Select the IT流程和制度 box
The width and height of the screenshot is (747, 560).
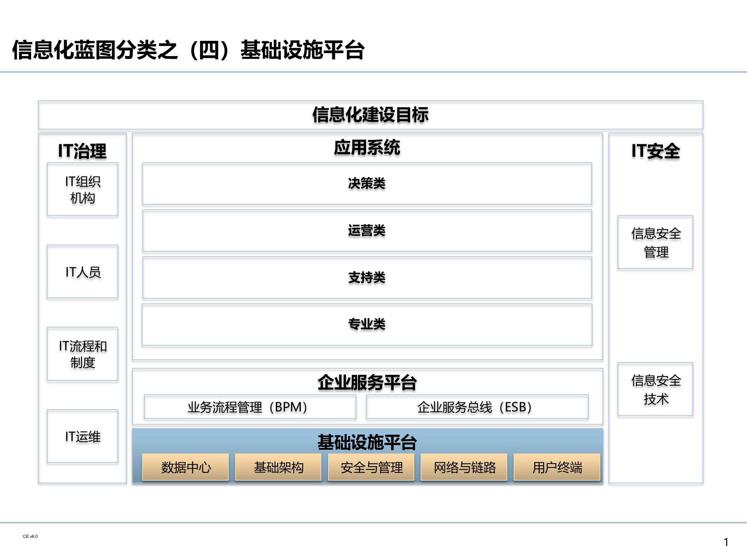coord(82,354)
